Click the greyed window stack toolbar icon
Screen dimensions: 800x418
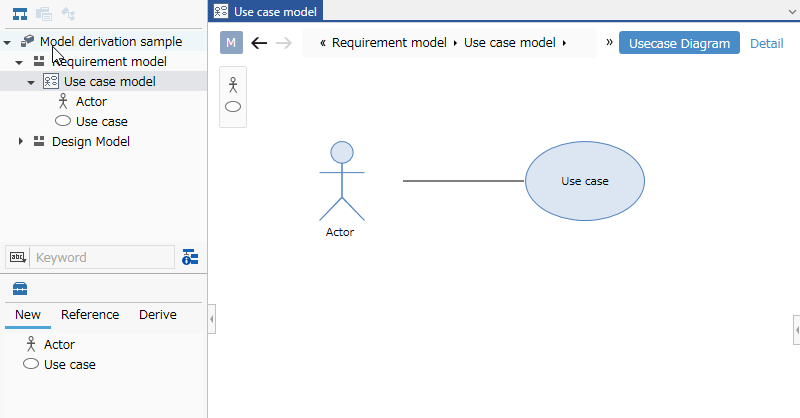point(44,14)
